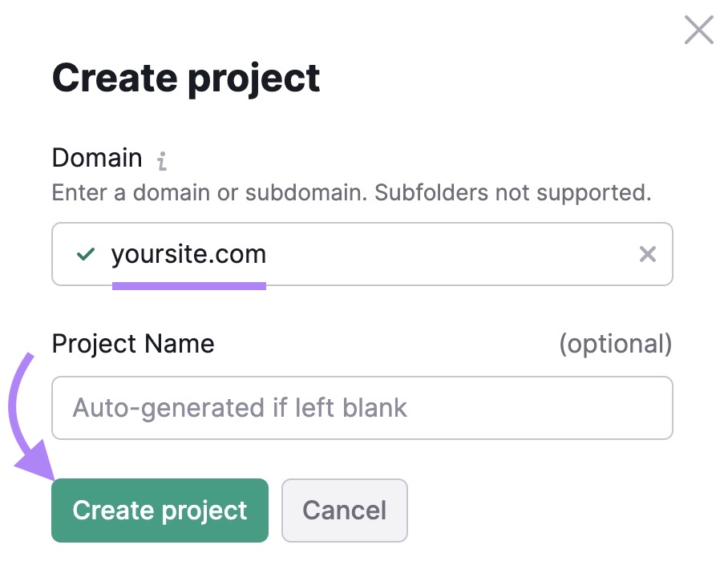The height and width of the screenshot is (569, 728).
Task: Close the popup using the top-right X
Action: coord(698,30)
